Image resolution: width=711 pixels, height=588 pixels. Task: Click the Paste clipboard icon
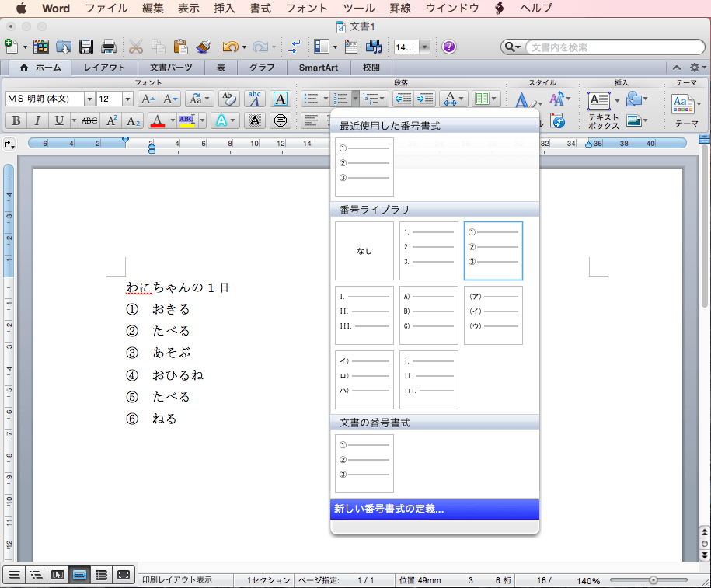click(x=180, y=47)
